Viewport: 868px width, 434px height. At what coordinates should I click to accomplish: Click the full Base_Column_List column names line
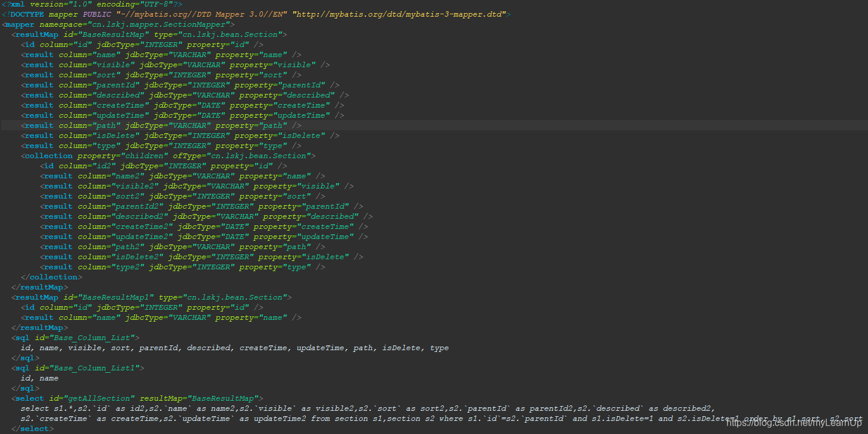[x=234, y=348]
